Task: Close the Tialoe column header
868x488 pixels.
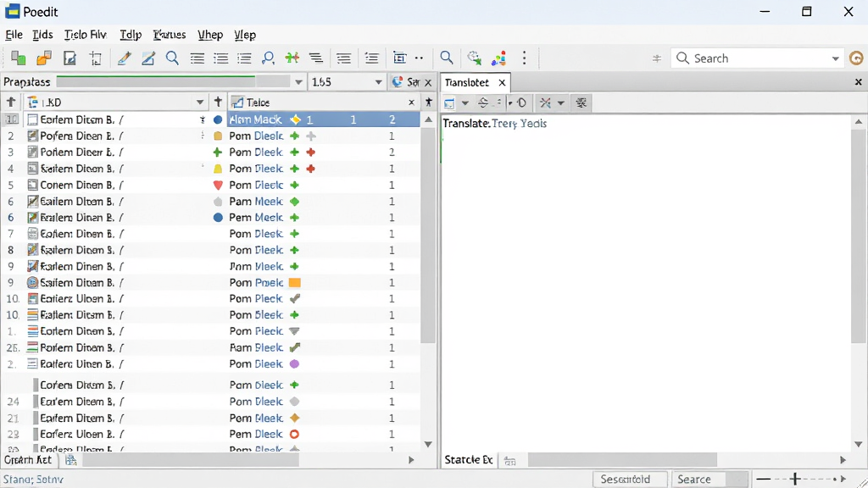Action: 411,103
